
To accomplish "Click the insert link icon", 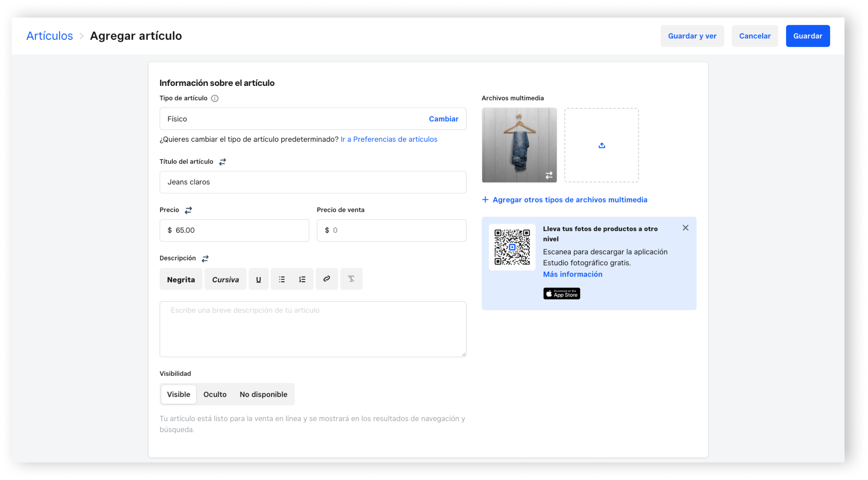I will coord(327,279).
